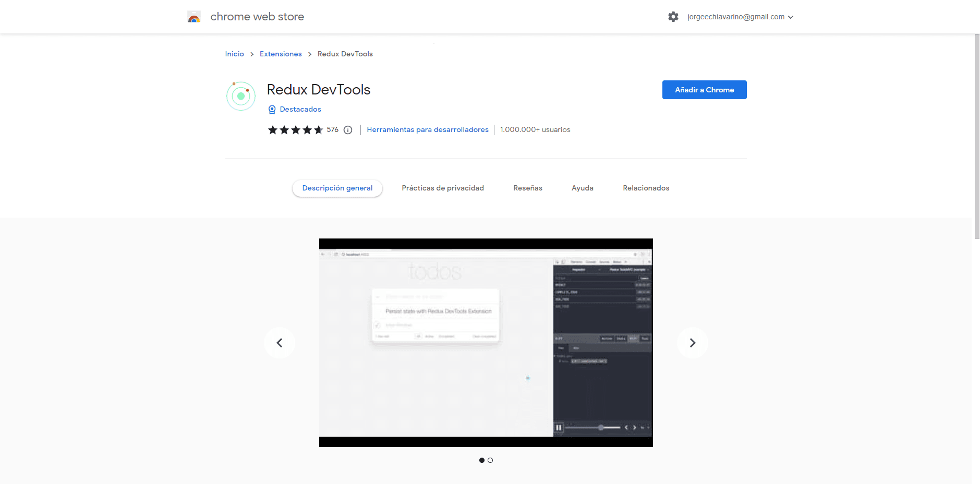Open the Extensiones breadcrumb link
The width and height of the screenshot is (980, 502).
point(281,54)
